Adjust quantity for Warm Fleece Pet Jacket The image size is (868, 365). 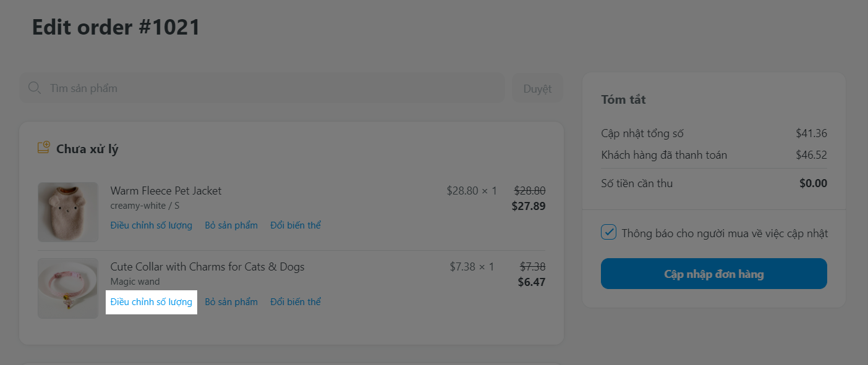(151, 225)
